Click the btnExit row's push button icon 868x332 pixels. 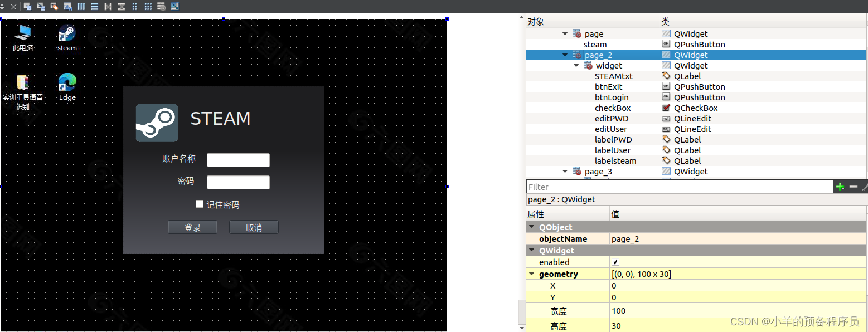tap(666, 86)
